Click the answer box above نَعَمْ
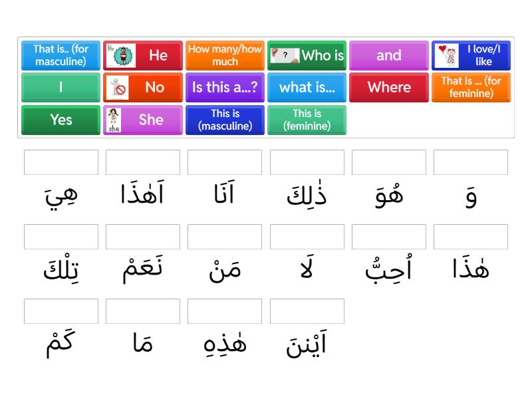Screen dimensions: 532x399 point(142,236)
